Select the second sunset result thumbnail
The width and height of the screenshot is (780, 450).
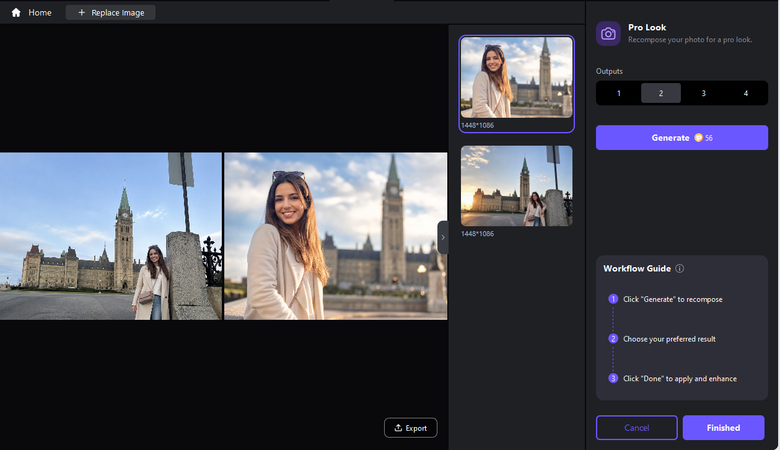click(x=516, y=186)
